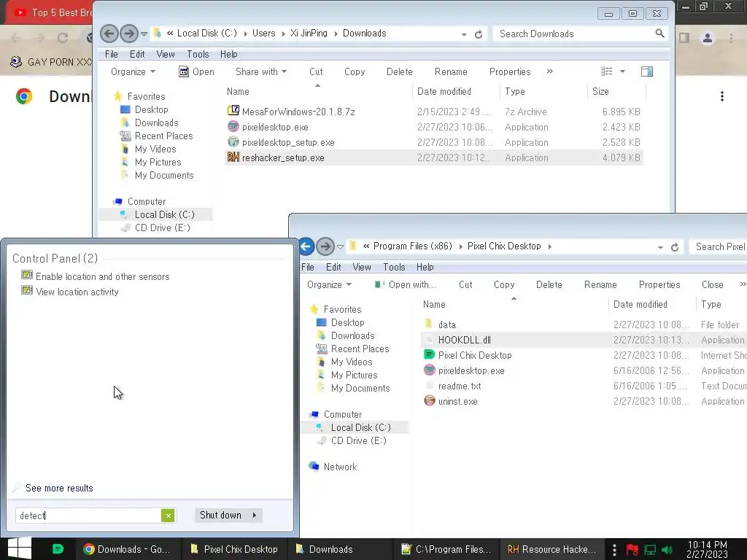Select Pixel Chix Desktop internet shortcut icon
The image size is (747, 560).
[x=429, y=355]
